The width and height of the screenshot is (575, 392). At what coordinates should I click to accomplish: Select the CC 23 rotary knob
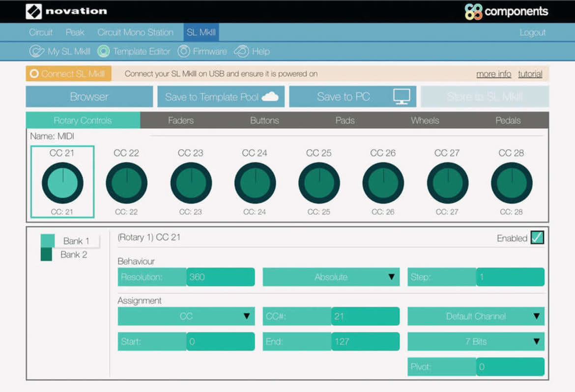[191, 183]
